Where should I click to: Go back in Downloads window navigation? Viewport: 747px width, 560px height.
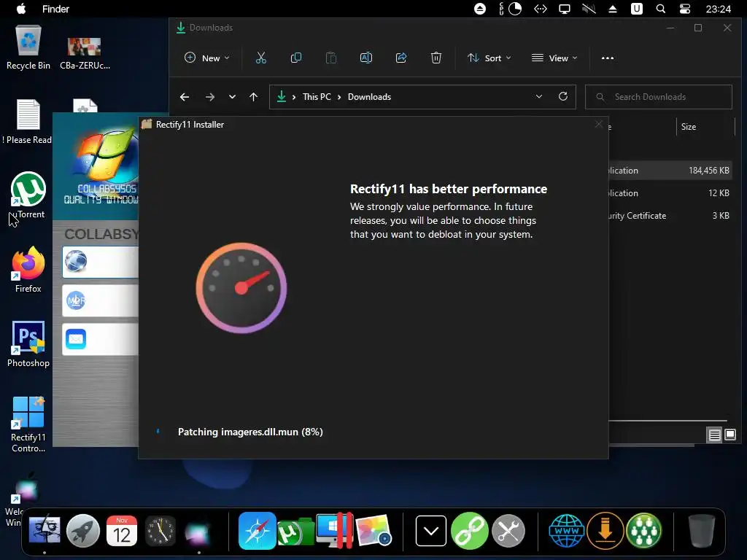coord(185,97)
